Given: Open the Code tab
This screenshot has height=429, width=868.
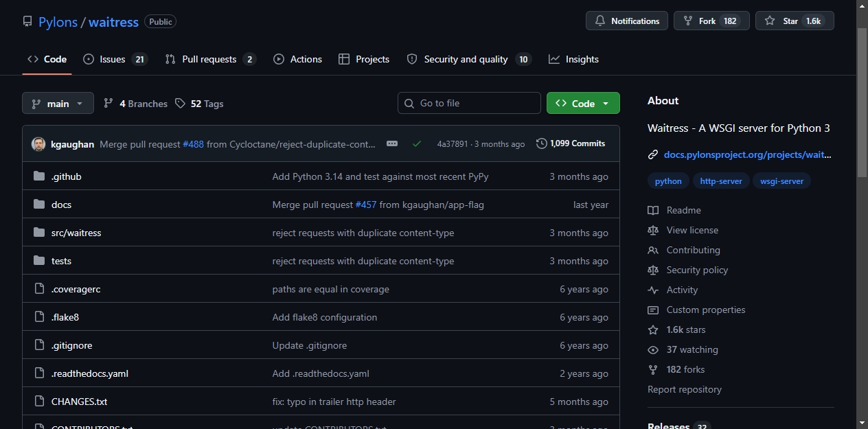Looking at the screenshot, I should coord(47,59).
